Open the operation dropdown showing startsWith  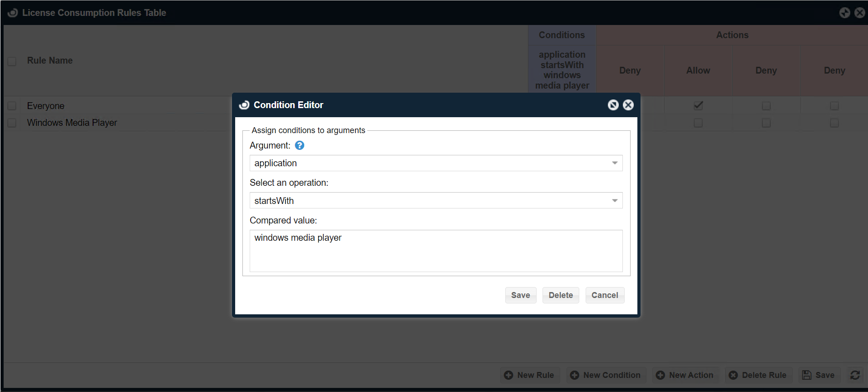436,200
